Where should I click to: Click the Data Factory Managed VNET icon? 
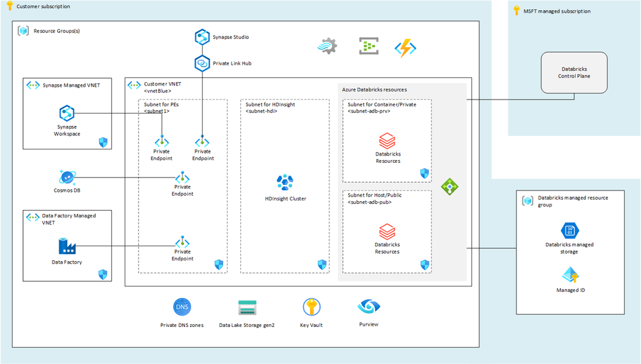pyautogui.click(x=33, y=217)
